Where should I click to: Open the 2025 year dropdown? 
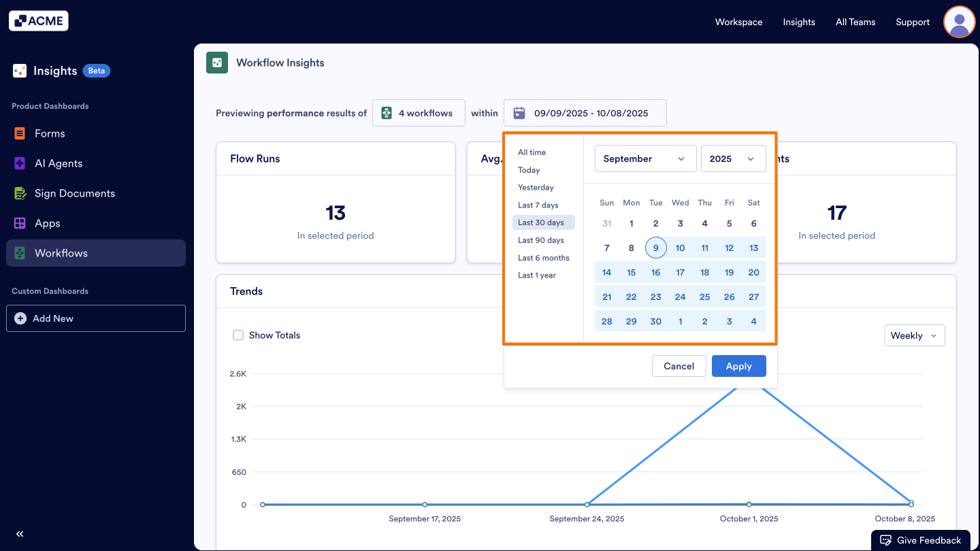coord(733,158)
